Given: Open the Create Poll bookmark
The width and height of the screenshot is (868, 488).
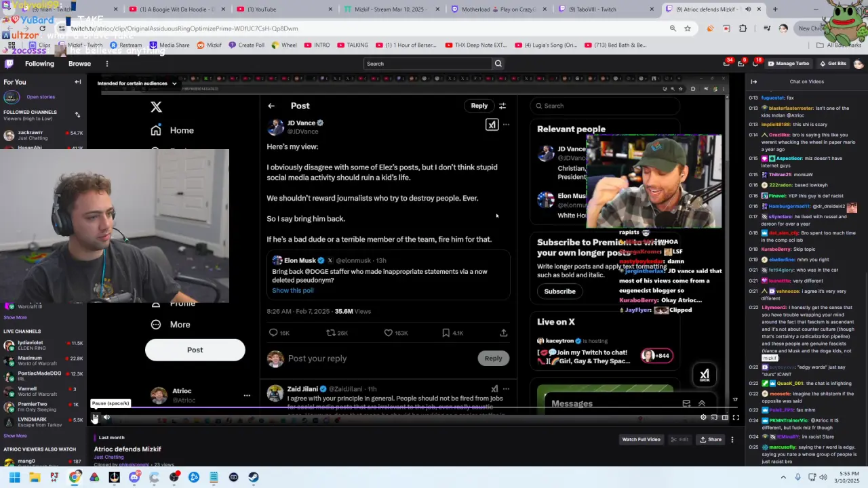Looking at the screenshot, I should tap(246, 45).
